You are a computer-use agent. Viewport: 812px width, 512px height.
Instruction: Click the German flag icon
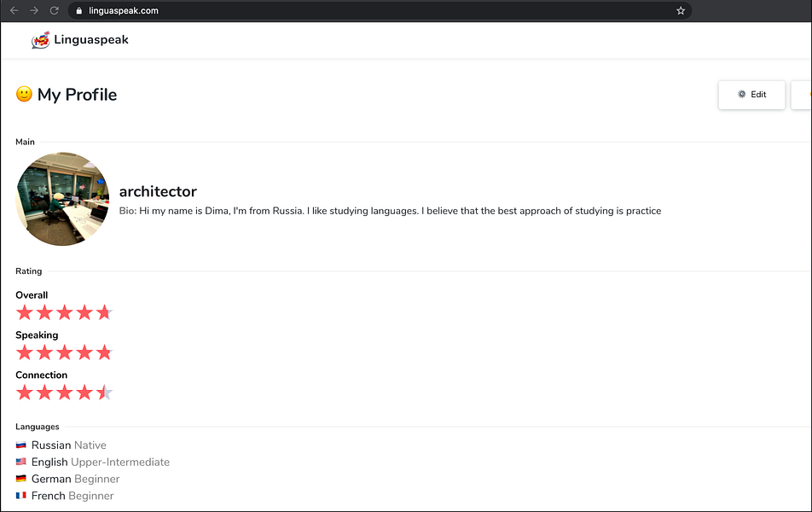pyautogui.click(x=20, y=479)
